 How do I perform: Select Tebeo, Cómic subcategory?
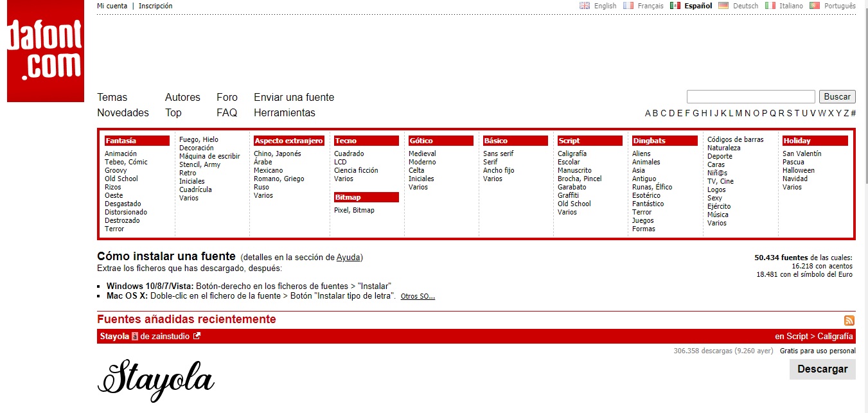[x=126, y=162]
